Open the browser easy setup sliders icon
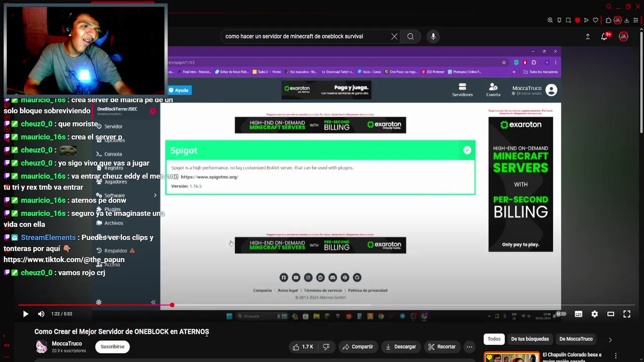The height and width of the screenshot is (362, 644). (x=636, y=20)
